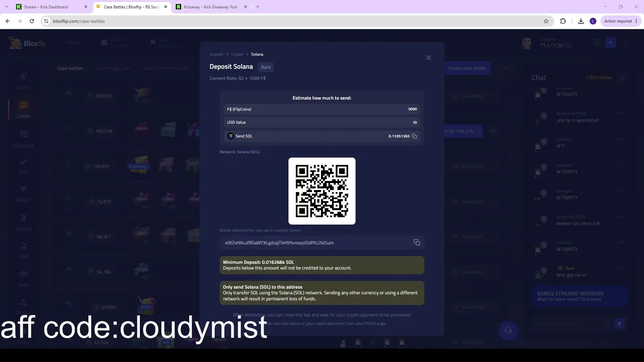Screen dimensions: 644x362
Task: Copy the Send SOL amount
Action: pos(414,136)
